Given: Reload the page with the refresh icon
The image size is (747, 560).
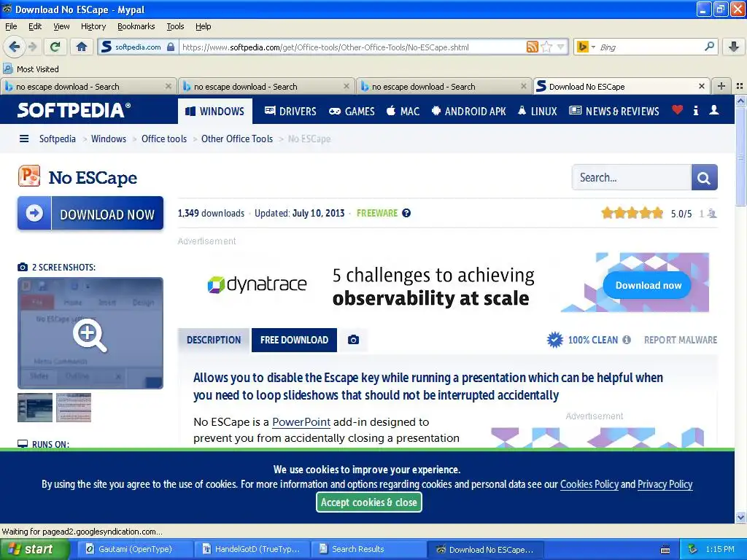Looking at the screenshot, I should click(x=55, y=47).
